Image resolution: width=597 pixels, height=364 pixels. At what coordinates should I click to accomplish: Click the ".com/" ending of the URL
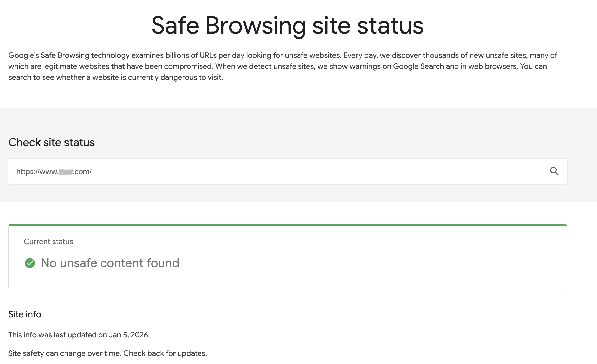[83, 172]
